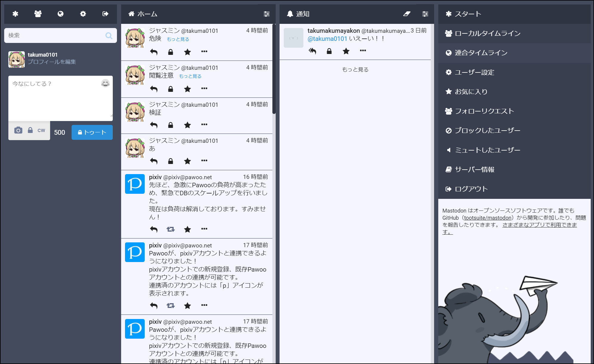The height and width of the screenshot is (364, 594).
Task: Boost the 16-hour-old pixiv post
Action: click(x=170, y=229)
